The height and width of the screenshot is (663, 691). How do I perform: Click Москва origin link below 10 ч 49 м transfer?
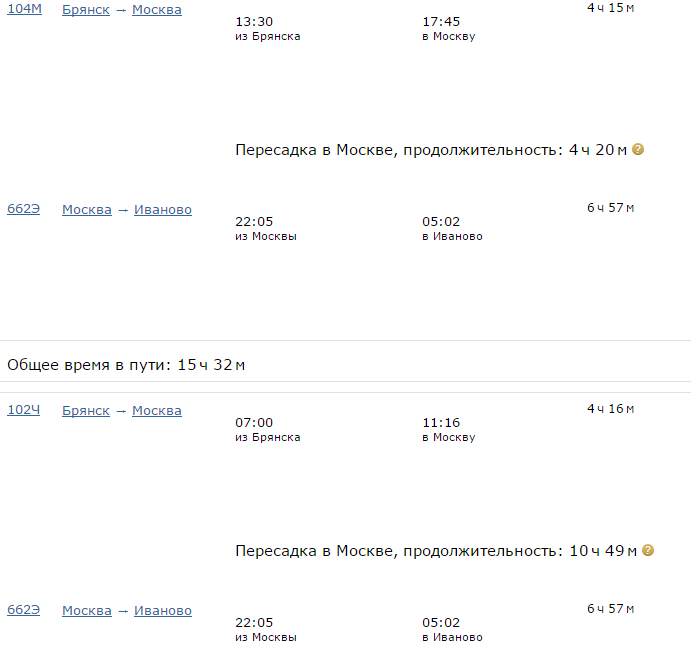click(87, 610)
